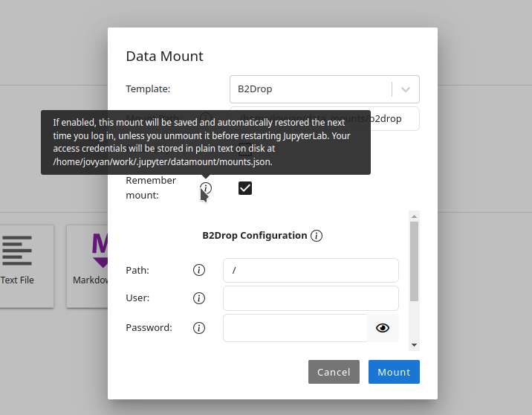Image resolution: width=532 pixels, height=415 pixels.
Task: Click the configuration panel scrollbar thumb
Action: [414, 262]
